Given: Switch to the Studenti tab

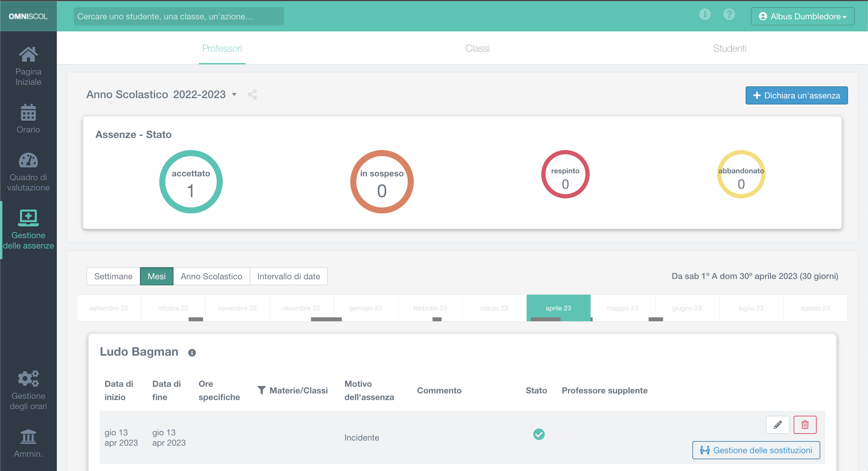Looking at the screenshot, I should [x=730, y=49].
